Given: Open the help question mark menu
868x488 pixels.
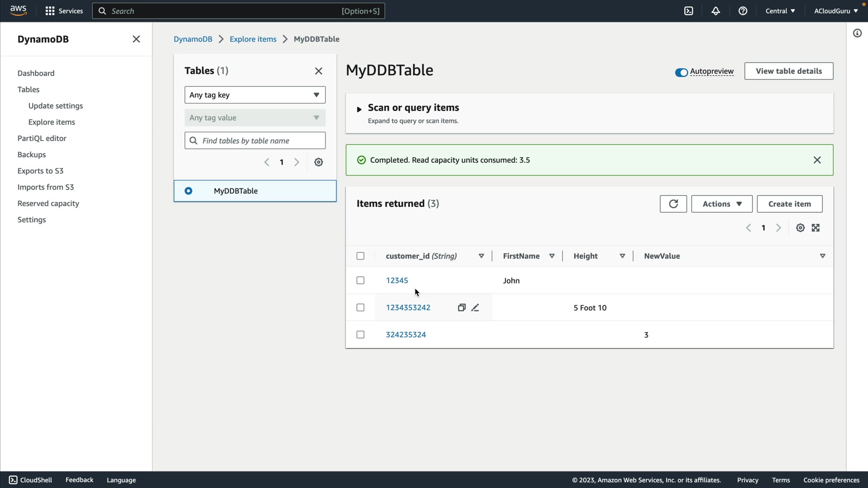Looking at the screenshot, I should 743,11.
